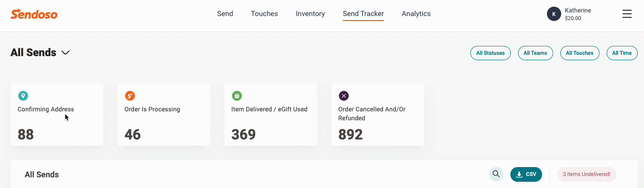The height and width of the screenshot is (188, 644).
Task: Select the Confirming Address 88 card
Action: coord(57,120)
